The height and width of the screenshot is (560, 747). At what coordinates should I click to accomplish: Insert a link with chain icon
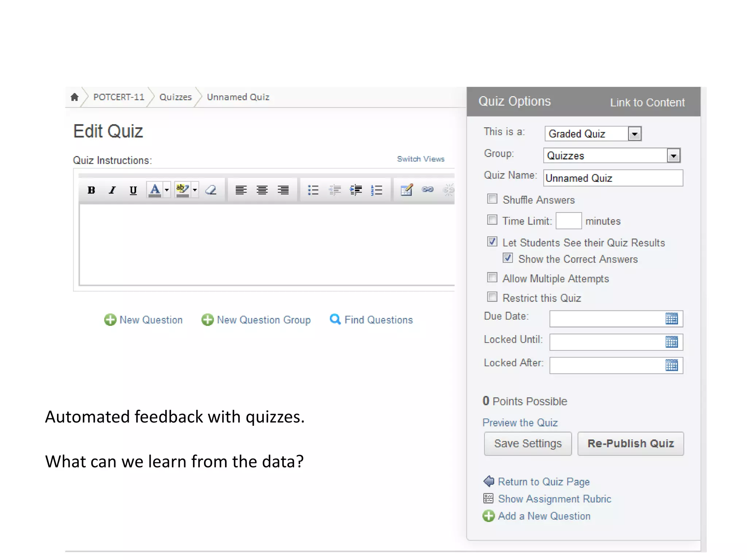(427, 189)
